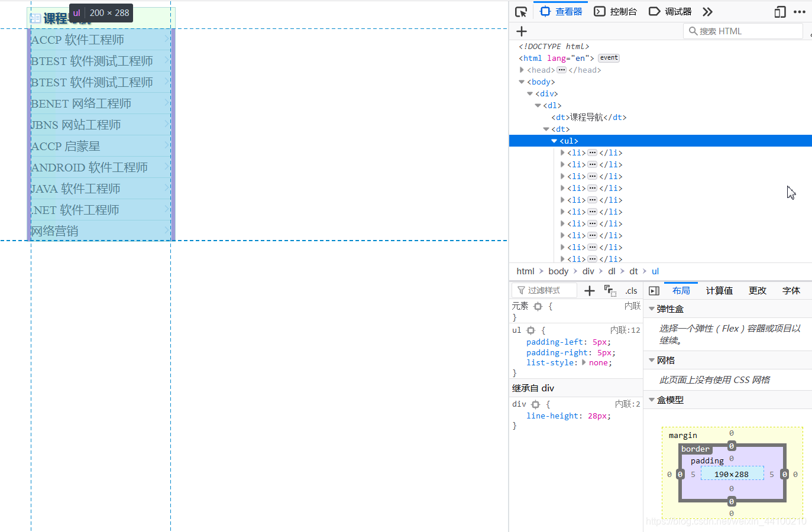Edit the padding-left property name
This screenshot has height=532, width=812.
[556, 342]
